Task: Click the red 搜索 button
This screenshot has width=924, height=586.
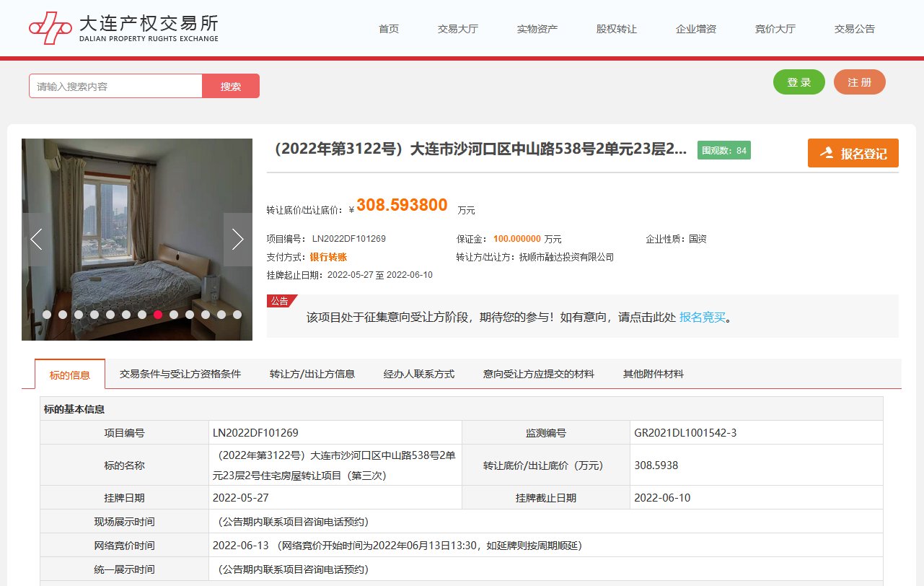Action: pyautogui.click(x=231, y=86)
